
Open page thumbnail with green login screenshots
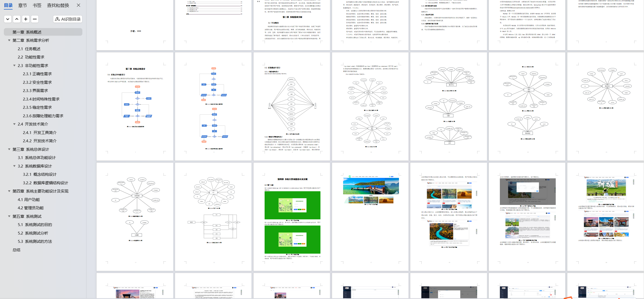(x=292, y=217)
